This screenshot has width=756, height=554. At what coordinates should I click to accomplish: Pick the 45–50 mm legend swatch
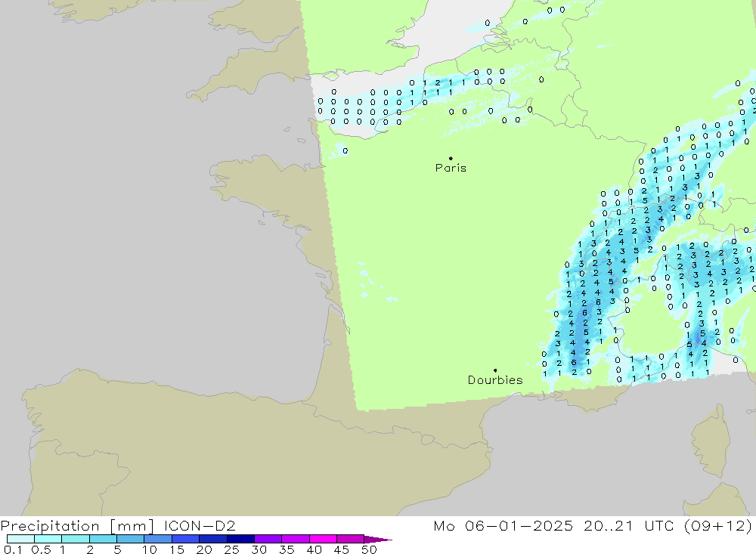[x=351, y=539]
